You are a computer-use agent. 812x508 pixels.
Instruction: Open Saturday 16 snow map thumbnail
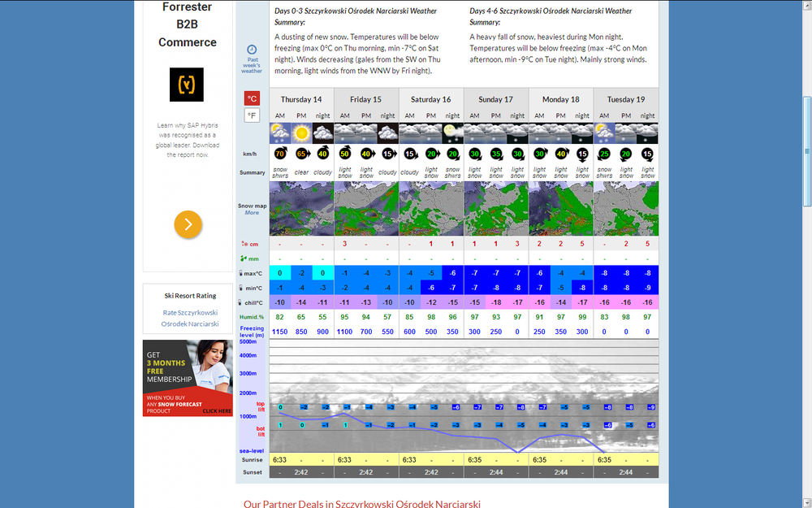pos(431,208)
